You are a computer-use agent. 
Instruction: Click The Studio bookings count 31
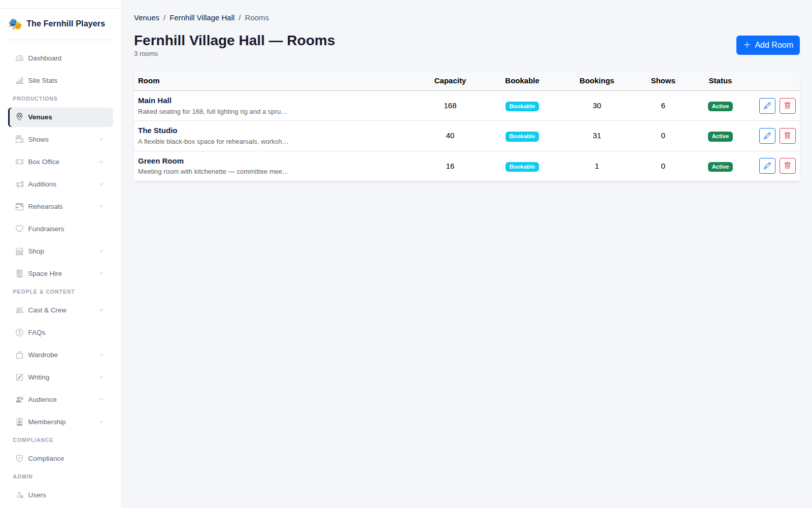pos(597,136)
